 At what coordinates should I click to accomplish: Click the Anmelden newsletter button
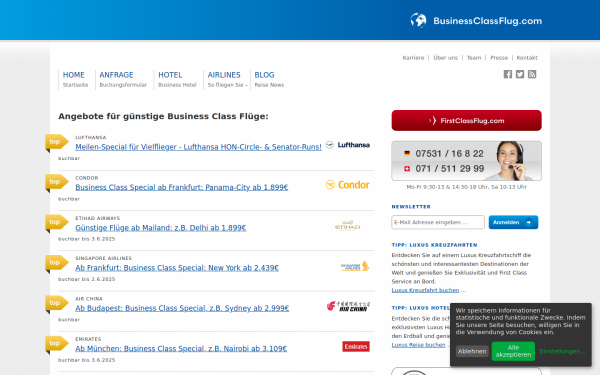point(513,222)
